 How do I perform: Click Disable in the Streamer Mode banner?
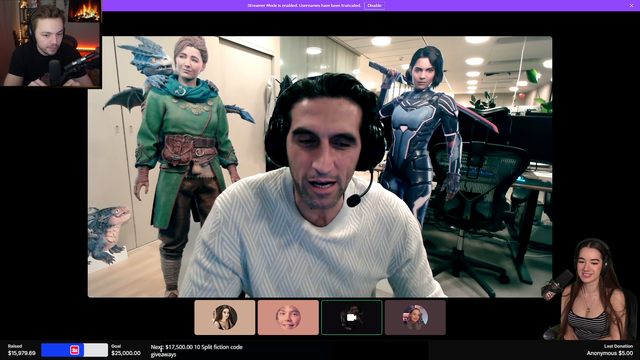374,5
